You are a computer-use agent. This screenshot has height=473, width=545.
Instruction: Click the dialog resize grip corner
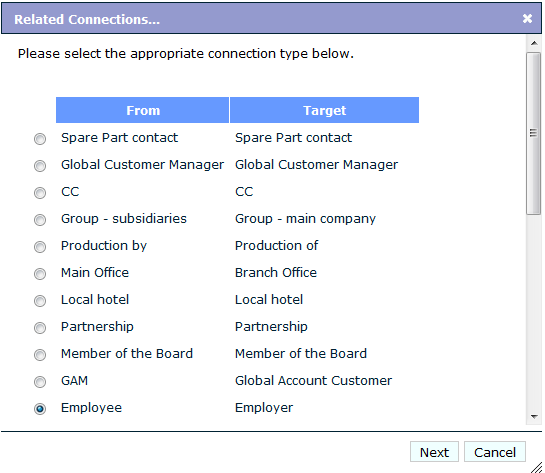(537, 467)
